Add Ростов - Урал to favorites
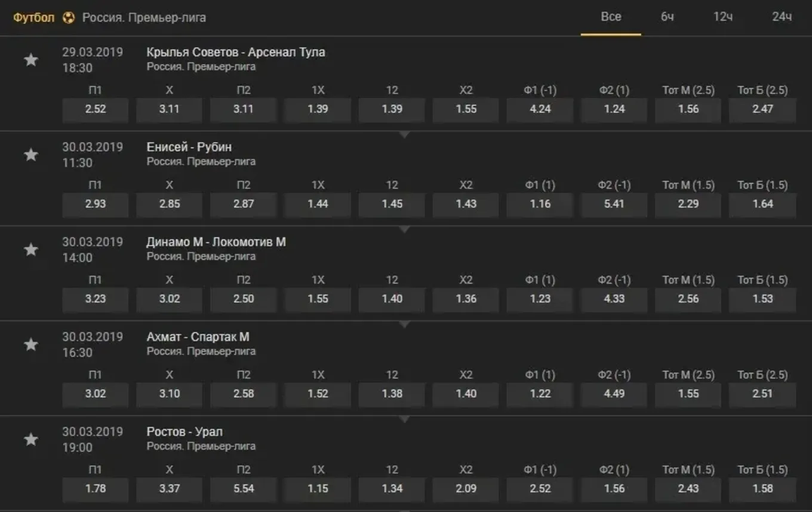Image resolution: width=812 pixels, height=512 pixels. 31,440
